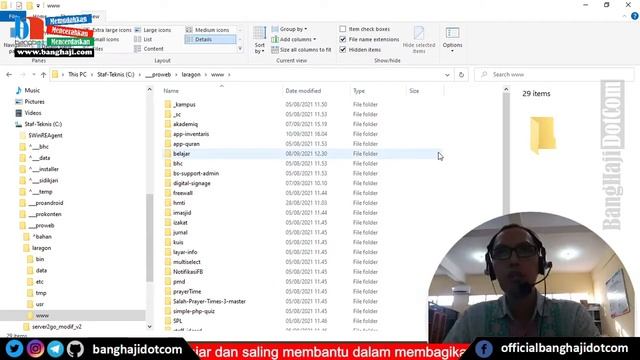Image resolution: width=640 pixels, height=360 pixels.
Task: Select the belajar folder icon
Action: (x=168, y=153)
